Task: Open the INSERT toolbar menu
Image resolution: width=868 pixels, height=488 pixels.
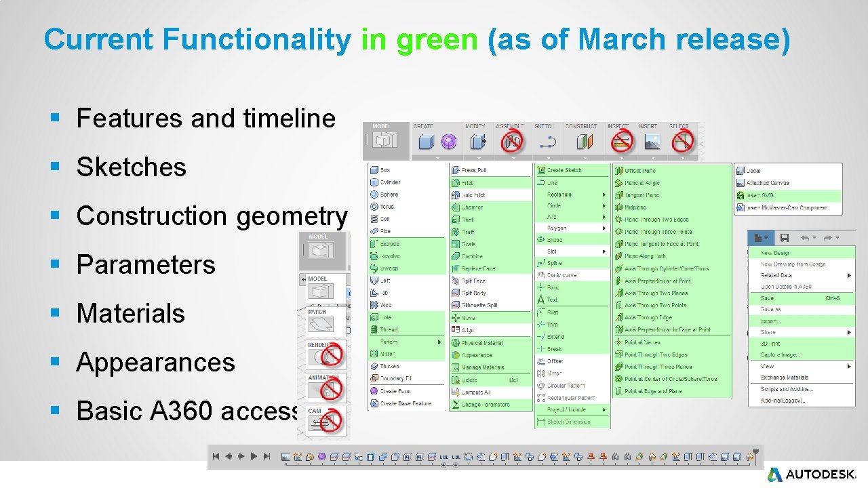Action: pyautogui.click(x=652, y=157)
